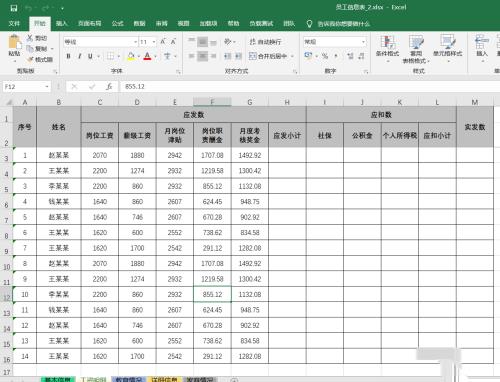Click the Comma Style icon
The image size is (500, 382).
(x=336, y=56)
